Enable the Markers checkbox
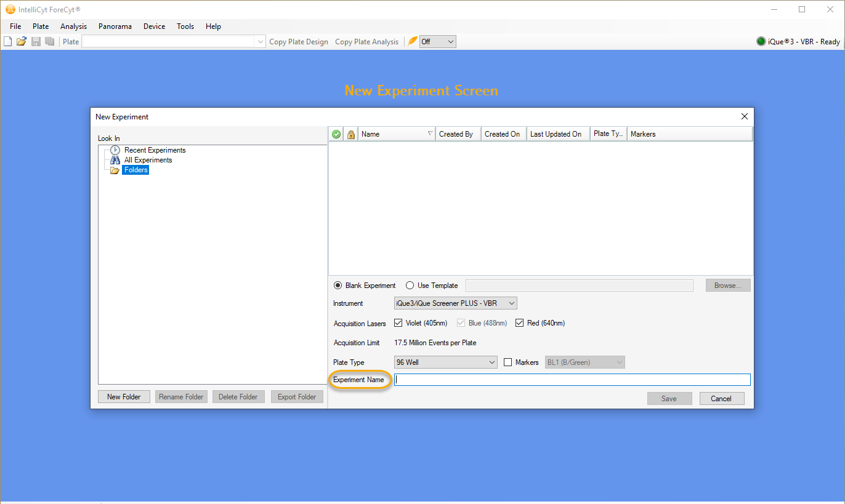 (x=508, y=362)
